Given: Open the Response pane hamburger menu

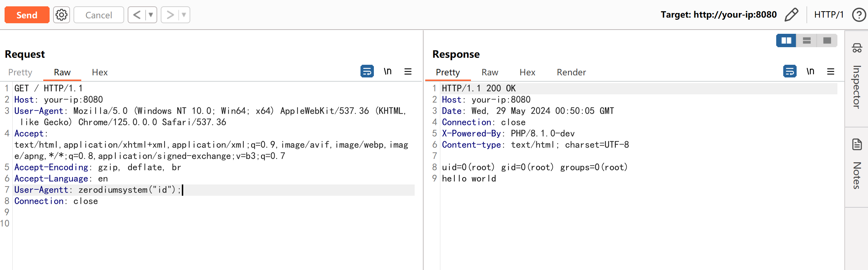Looking at the screenshot, I should [831, 72].
